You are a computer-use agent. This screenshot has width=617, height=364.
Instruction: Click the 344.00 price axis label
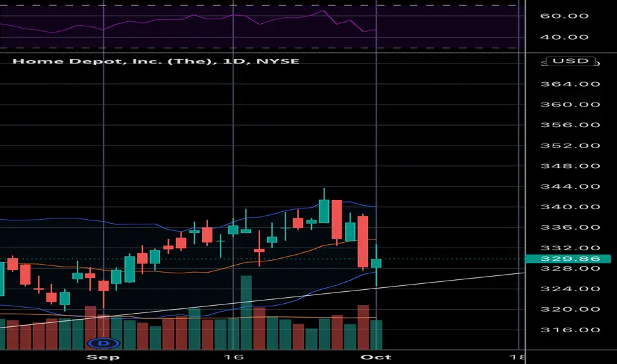click(570, 186)
